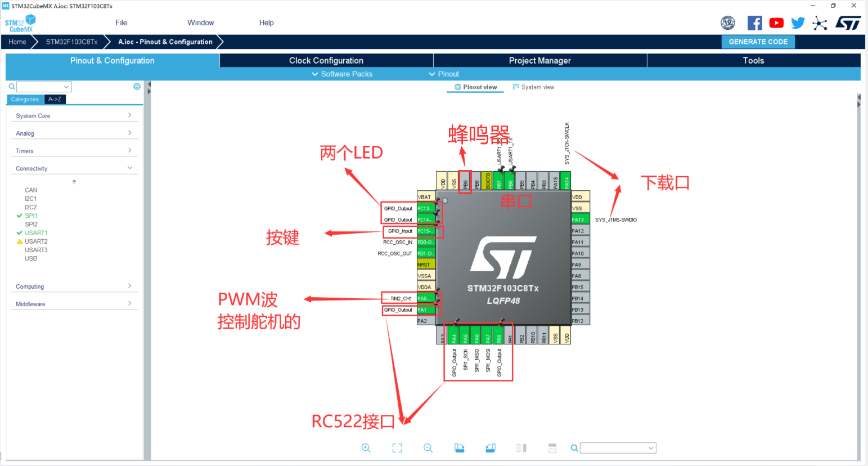The width and height of the screenshot is (868, 466).
Task: Select SPI2 in Connectivity list
Action: [x=31, y=224]
